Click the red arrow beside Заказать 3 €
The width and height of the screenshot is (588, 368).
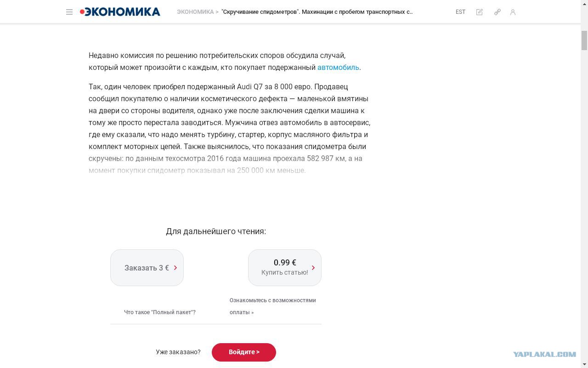(x=175, y=268)
